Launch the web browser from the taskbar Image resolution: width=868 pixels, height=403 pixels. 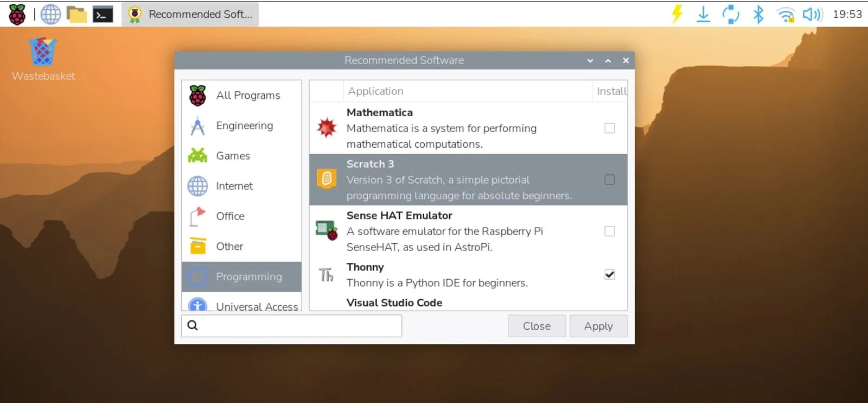[50, 14]
